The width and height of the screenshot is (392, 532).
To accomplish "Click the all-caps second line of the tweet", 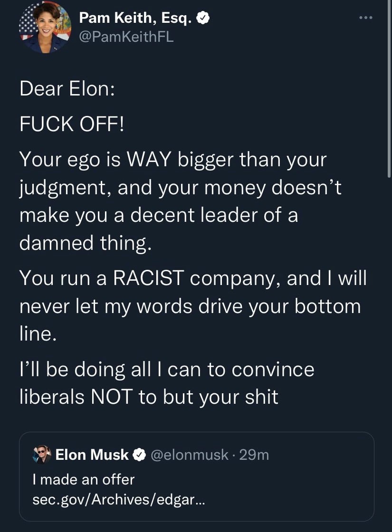I will tap(71, 125).
